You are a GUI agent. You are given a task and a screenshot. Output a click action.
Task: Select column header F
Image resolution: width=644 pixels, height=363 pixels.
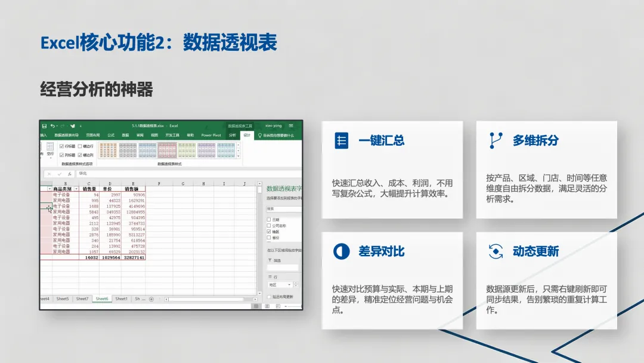159,184
